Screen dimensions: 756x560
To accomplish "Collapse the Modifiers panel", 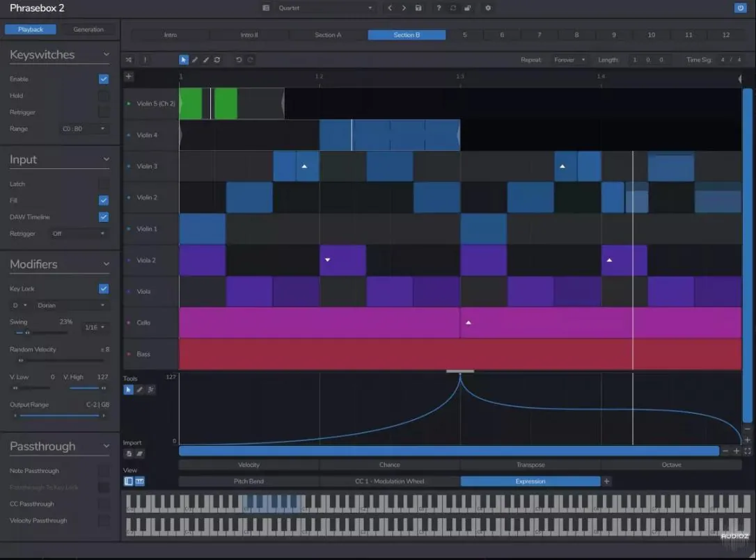I will tap(106, 263).
